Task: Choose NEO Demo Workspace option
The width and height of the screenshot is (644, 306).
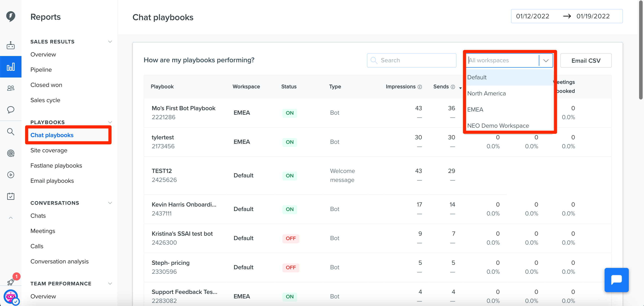Action: click(x=510, y=126)
